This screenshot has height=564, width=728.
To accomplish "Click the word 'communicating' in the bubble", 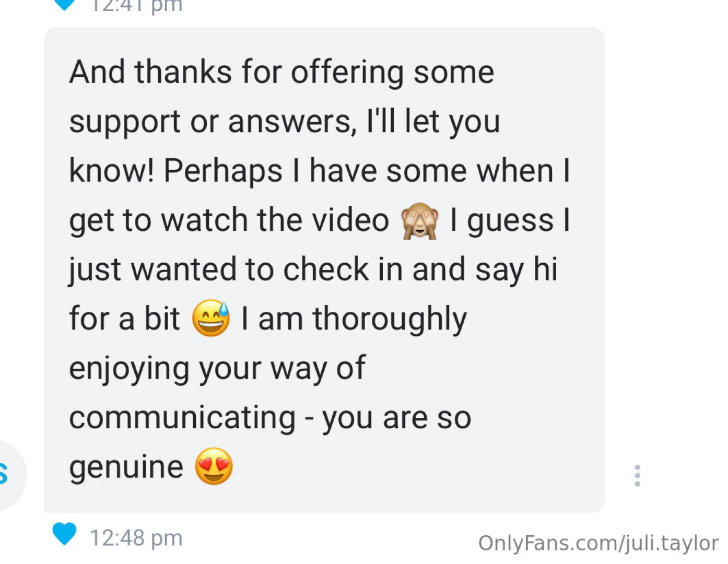I will (182, 417).
